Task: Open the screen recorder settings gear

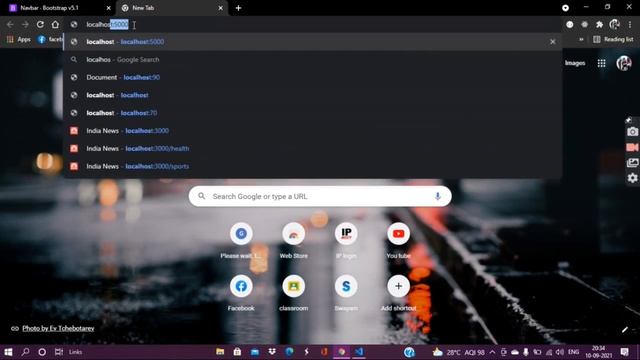Action: [632, 178]
